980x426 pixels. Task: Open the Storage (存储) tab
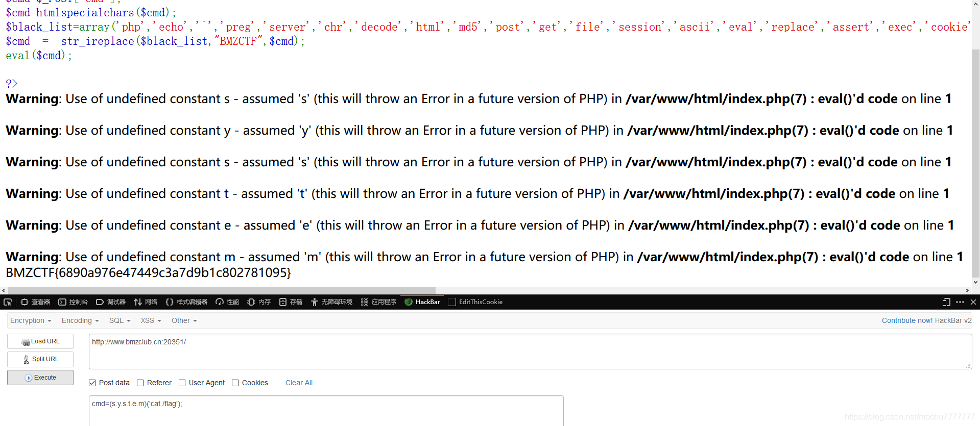click(x=291, y=302)
